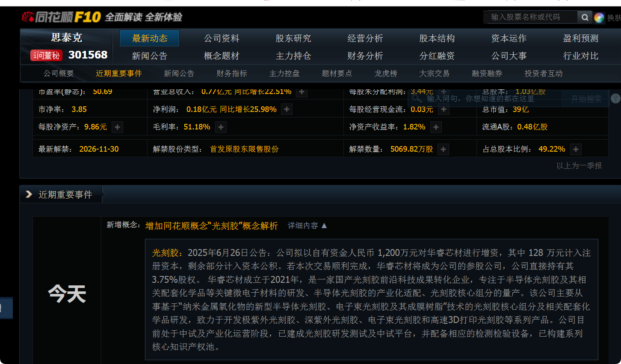The height and width of the screenshot is (364, 621).
Task: Open 新闻公告 main navigation tab
Action: [x=150, y=56]
